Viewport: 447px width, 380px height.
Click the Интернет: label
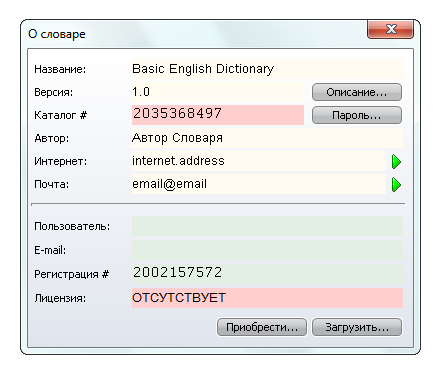[60, 161]
